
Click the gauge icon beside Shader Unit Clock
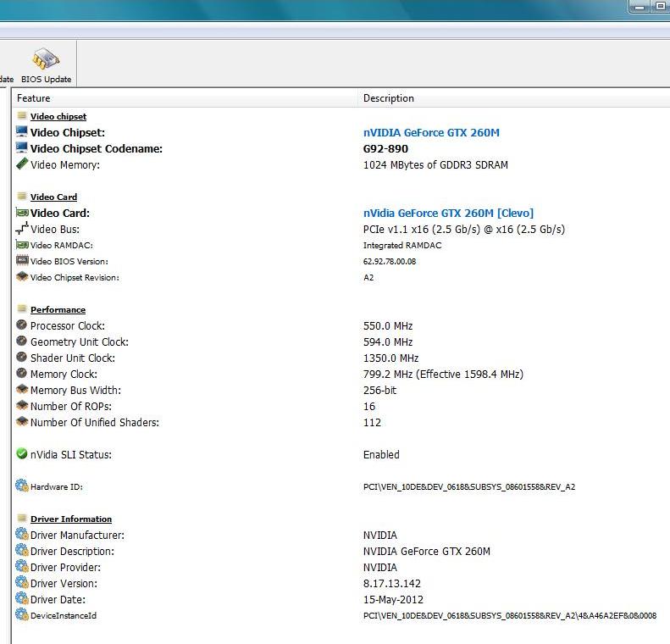click(x=21, y=357)
